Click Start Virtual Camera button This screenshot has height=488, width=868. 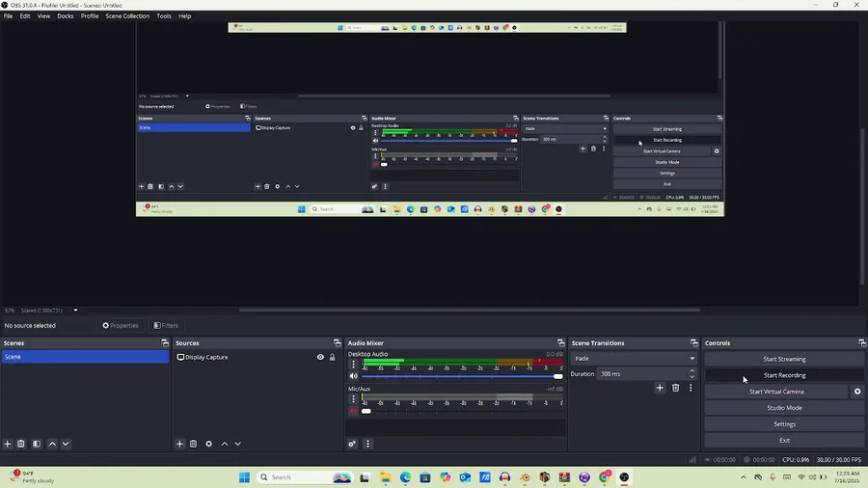[776, 392]
